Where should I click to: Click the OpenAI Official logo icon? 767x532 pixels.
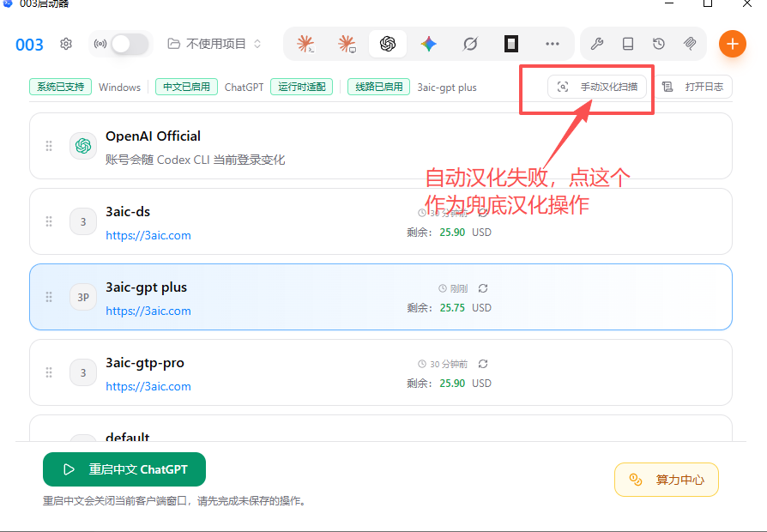pyautogui.click(x=83, y=146)
